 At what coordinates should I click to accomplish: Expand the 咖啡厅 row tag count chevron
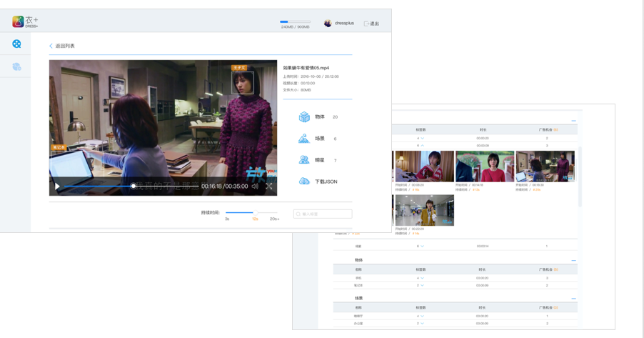pos(422,316)
